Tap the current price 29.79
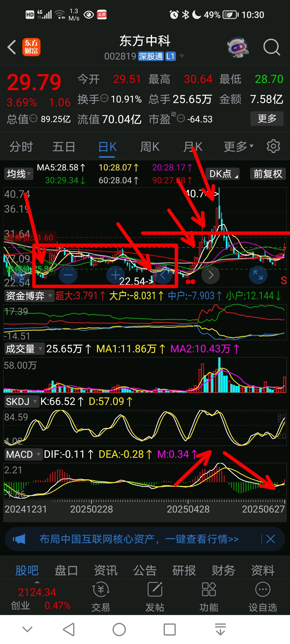Image resolution: width=290 pixels, height=644 pixels. tap(34, 82)
